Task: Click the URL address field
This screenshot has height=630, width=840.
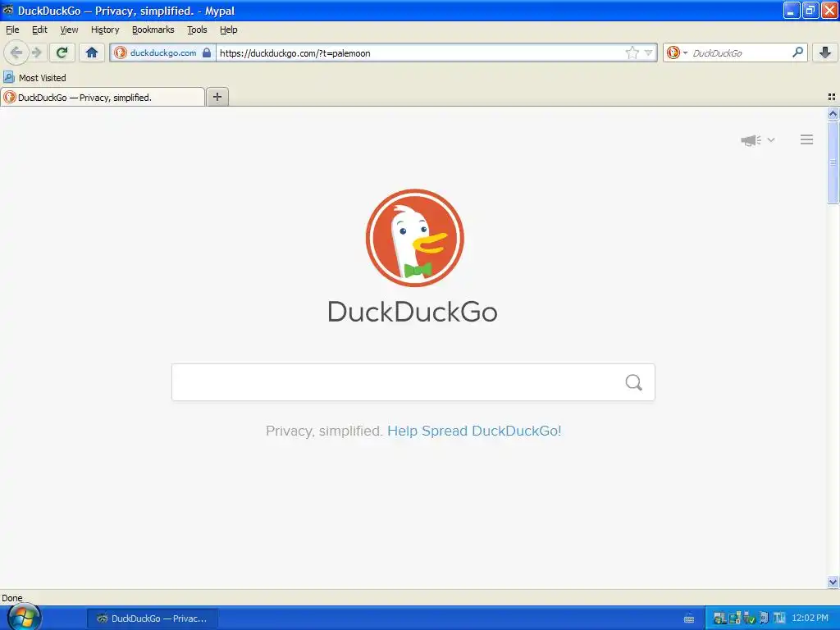Action: pyautogui.click(x=421, y=52)
